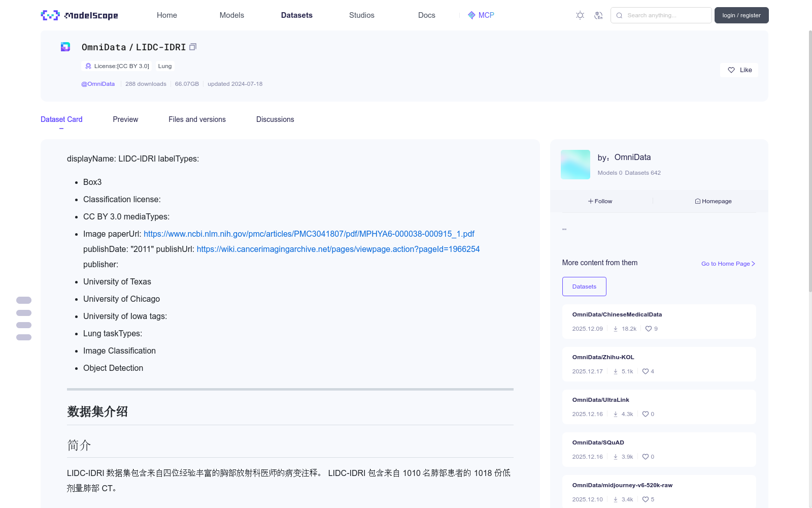Click the 'updated 2024-07-18' text
Viewport: 812px width, 508px height.
point(235,84)
